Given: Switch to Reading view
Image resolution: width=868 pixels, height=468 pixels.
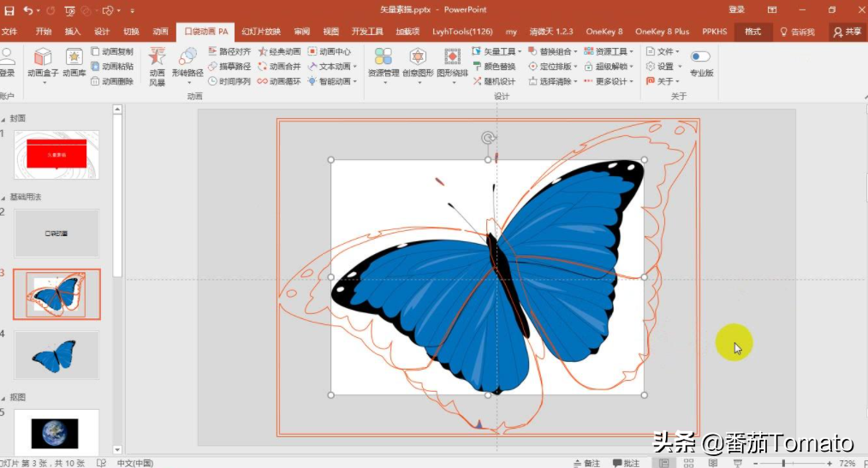Looking at the screenshot, I should (713, 463).
